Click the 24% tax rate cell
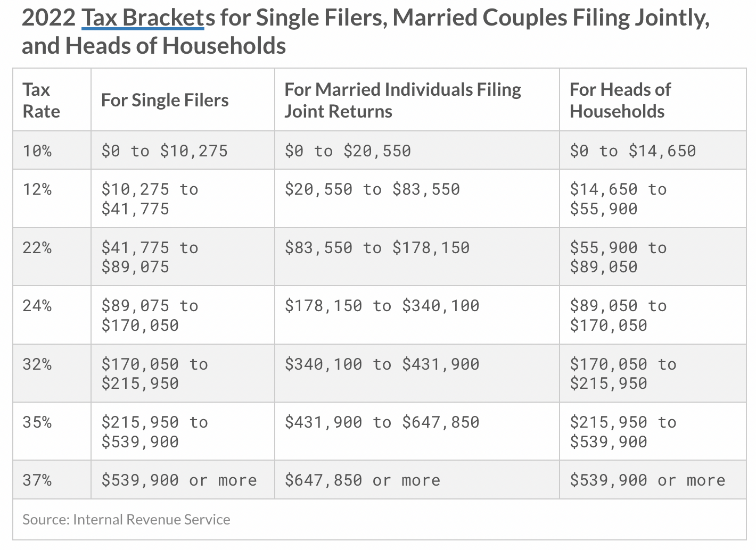This screenshot has width=756, height=550. point(37,306)
